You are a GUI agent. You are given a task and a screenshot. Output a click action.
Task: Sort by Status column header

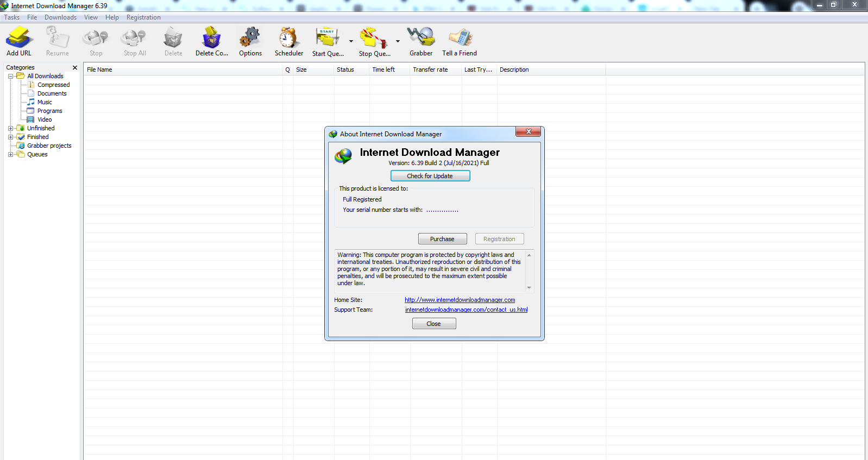[351, 70]
